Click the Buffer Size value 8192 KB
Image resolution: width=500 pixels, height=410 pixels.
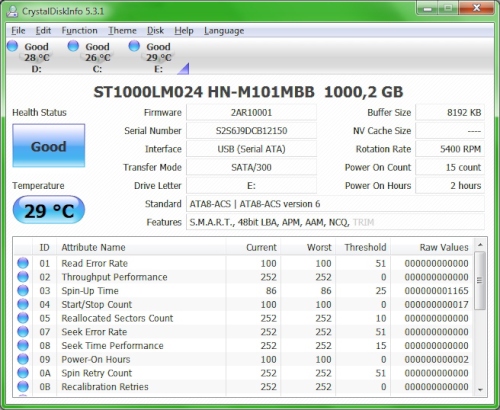coord(450,112)
